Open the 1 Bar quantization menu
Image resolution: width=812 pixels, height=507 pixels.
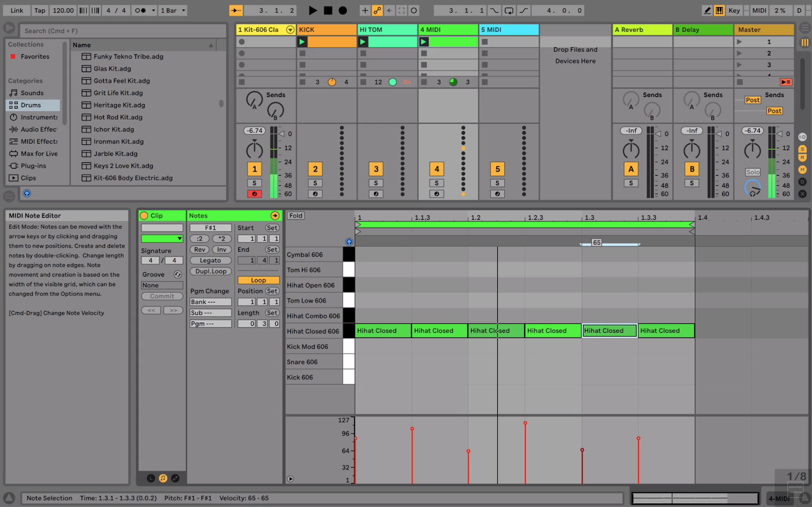[173, 10]
